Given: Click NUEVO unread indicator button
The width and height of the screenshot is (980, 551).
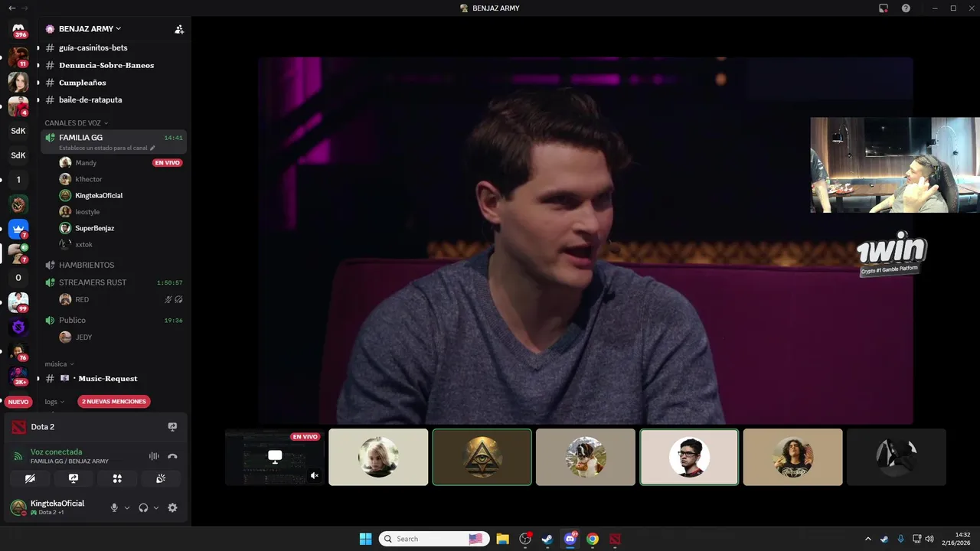Looking at the screenshot, I should [18, 402].
